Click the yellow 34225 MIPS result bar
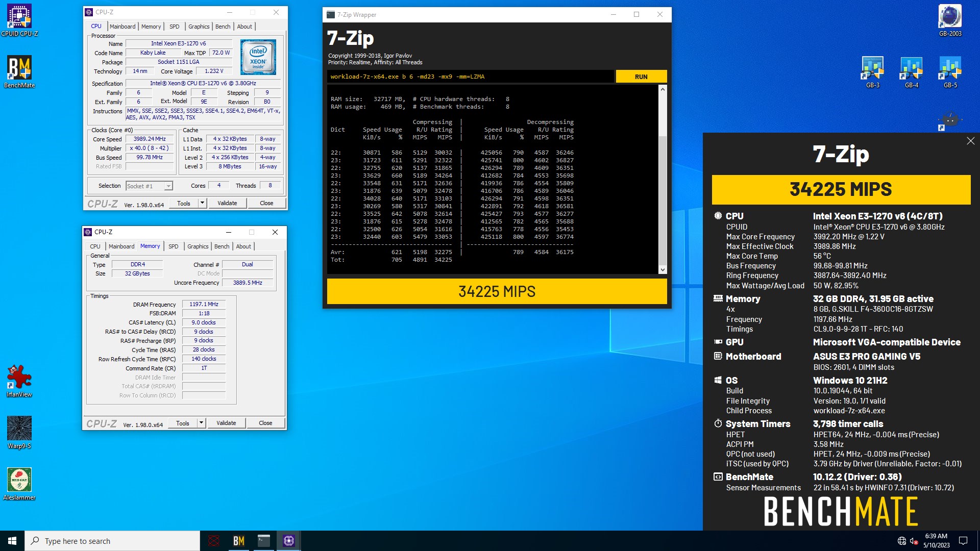980x551 pixels. [497, 291]
